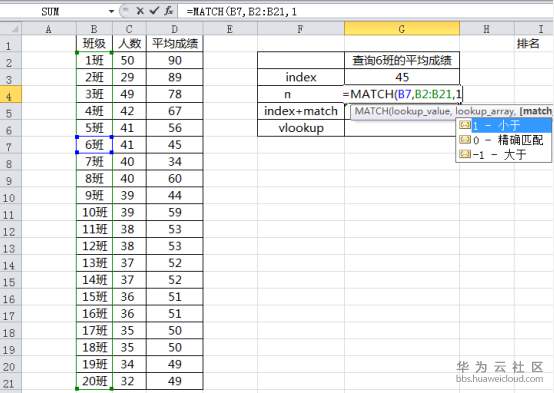Select column C header
554x393 pixels.
[129, 29]
